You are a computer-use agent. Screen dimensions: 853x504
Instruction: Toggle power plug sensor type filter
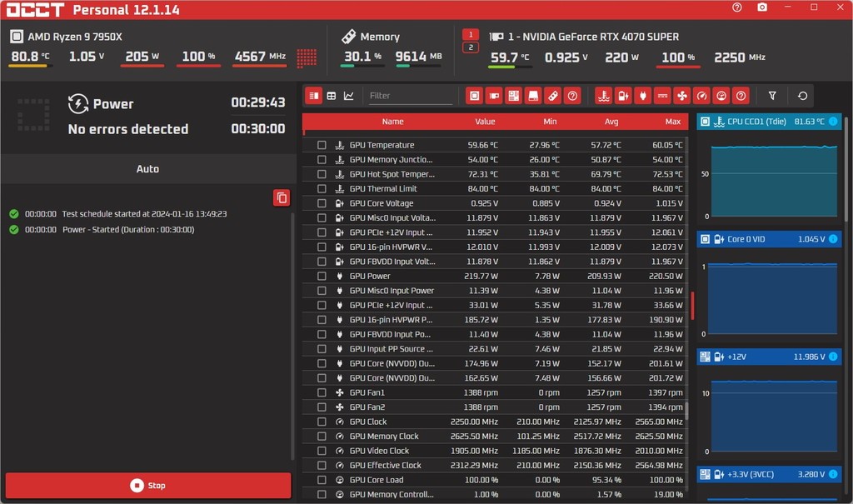(642, 96)
